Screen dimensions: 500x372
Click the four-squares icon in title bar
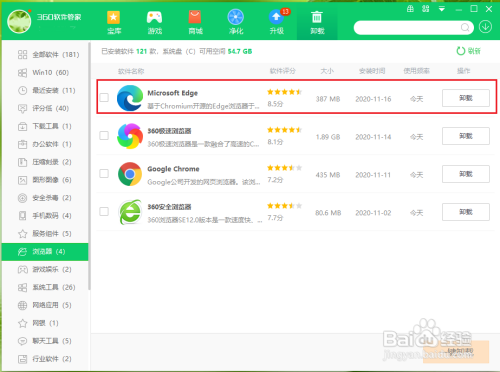(426, 9)
